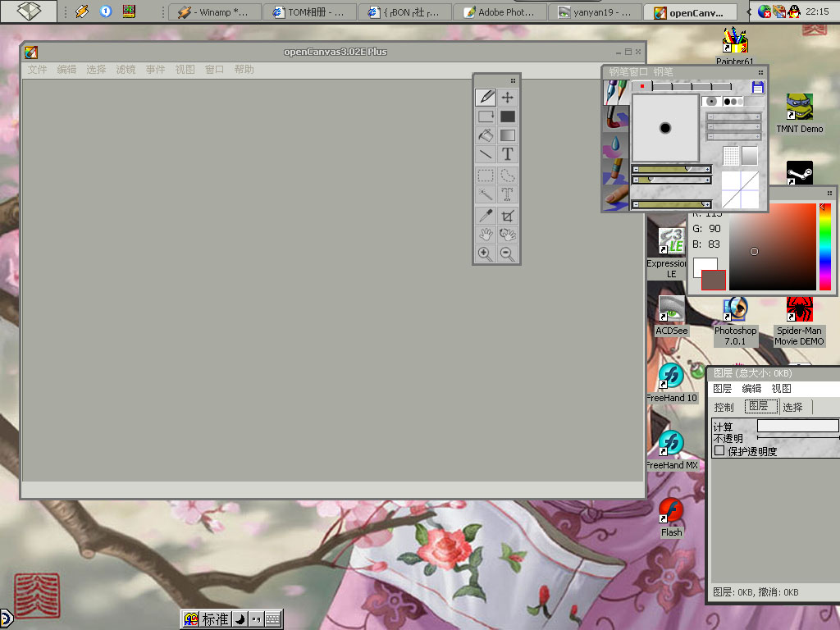Toggle the dotted paper texture button
840x630 pixels.
pos(731,155)
